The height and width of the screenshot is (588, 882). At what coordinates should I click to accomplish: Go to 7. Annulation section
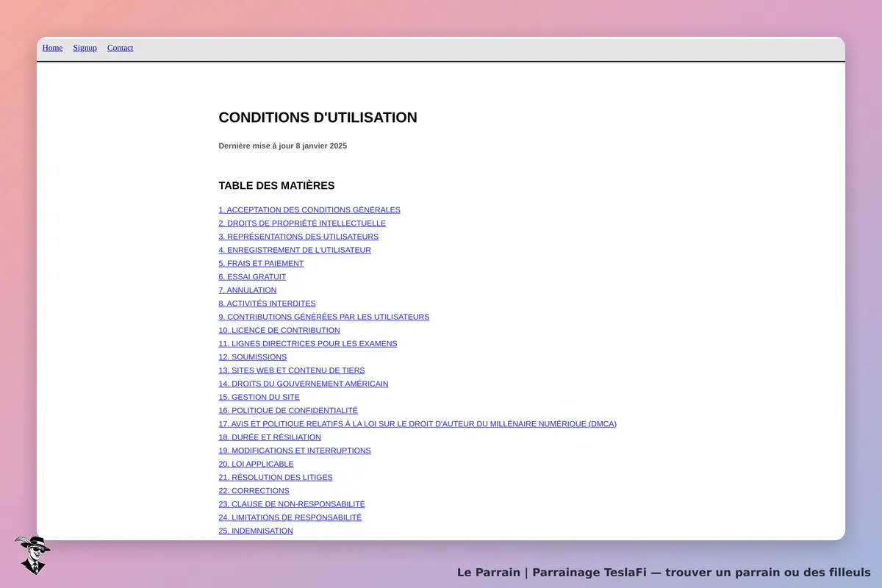248,290
